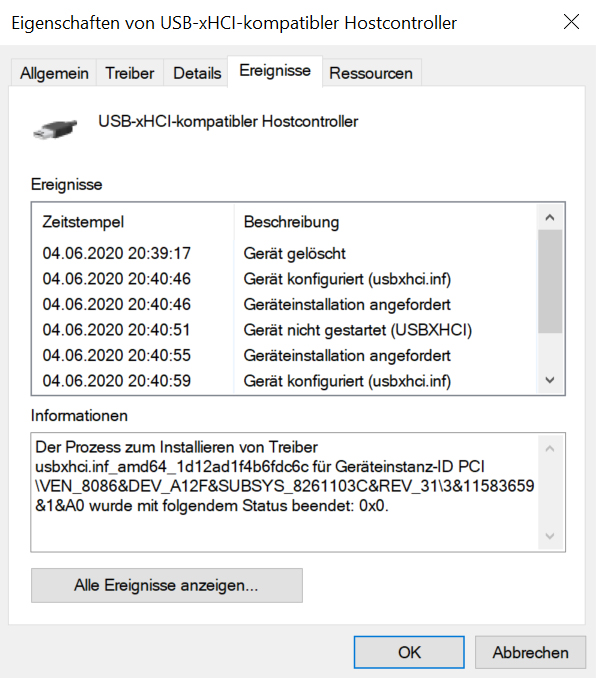The height and width of the screenshot is (678, 596).
Task: Select the Gerät gelöscht event row
Action: (x=284, y=253)
